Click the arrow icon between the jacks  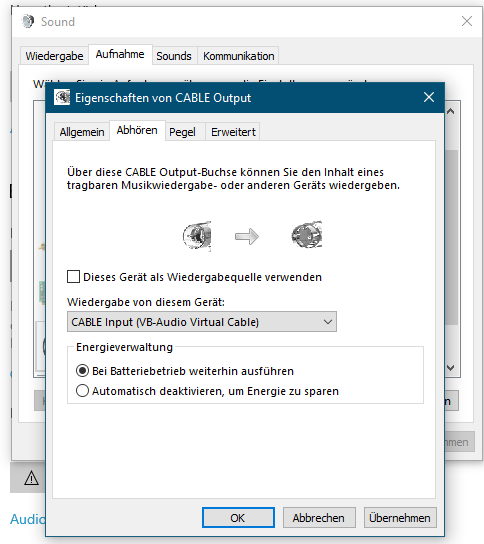coord(247,237)
